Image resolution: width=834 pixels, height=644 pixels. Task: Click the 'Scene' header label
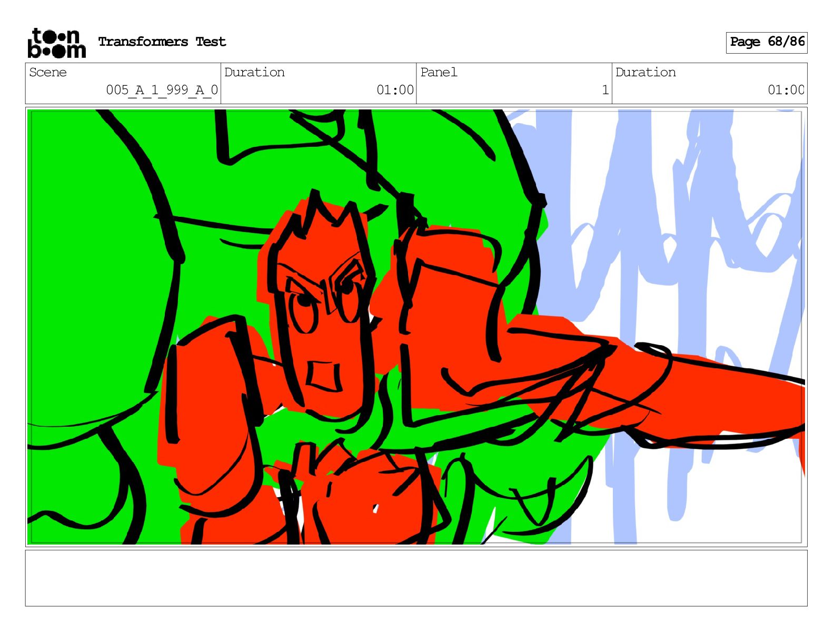pos(48,73)
